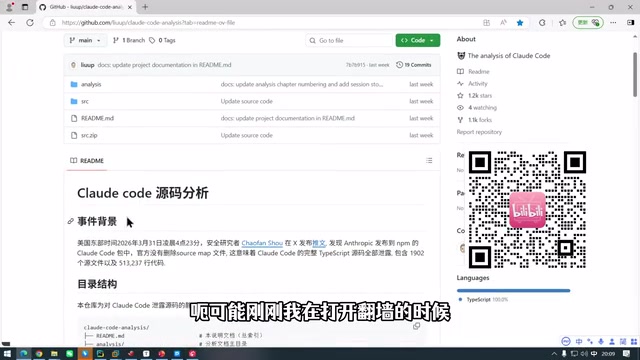Open the Activity link in the About sidebar
The width and height of the screenshot is (640, 360).
pos(478,84)
